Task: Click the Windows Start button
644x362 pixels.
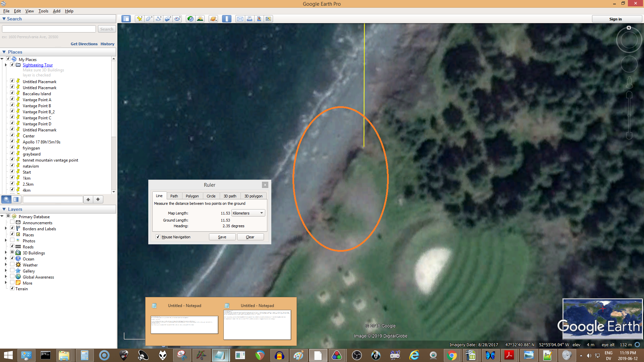Action: pos(8,355)
